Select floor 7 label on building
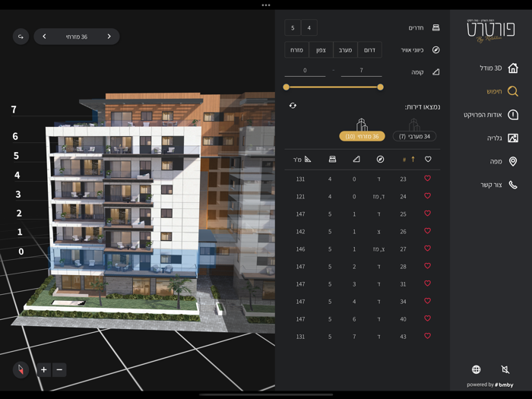532x399 pixels. 14,109
